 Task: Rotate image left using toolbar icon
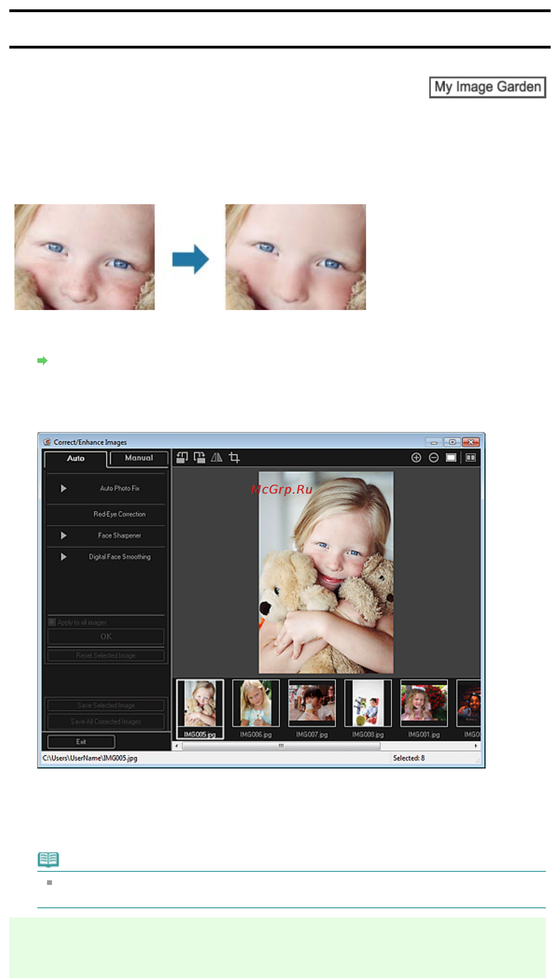[182, 458]
